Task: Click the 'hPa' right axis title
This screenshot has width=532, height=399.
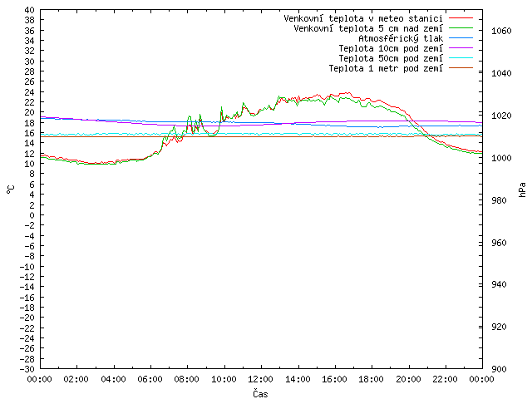Action: click(x=522, y=190)
